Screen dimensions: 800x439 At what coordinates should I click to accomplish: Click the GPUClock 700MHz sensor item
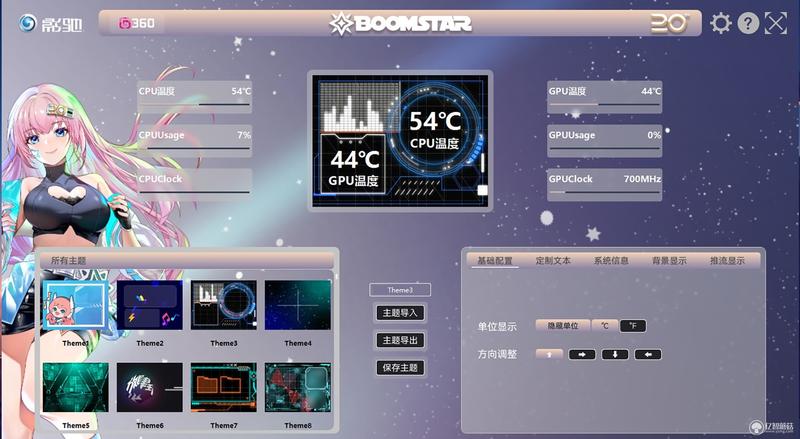(605, 184)
